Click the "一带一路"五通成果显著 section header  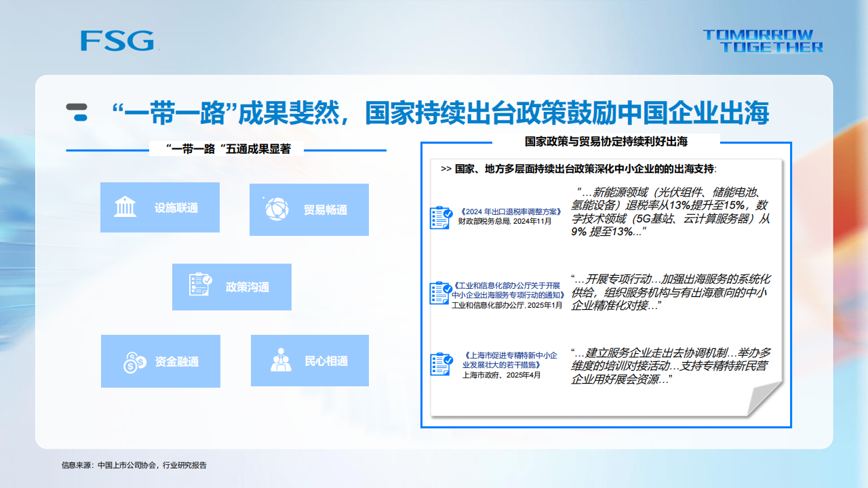coord(228,149)
